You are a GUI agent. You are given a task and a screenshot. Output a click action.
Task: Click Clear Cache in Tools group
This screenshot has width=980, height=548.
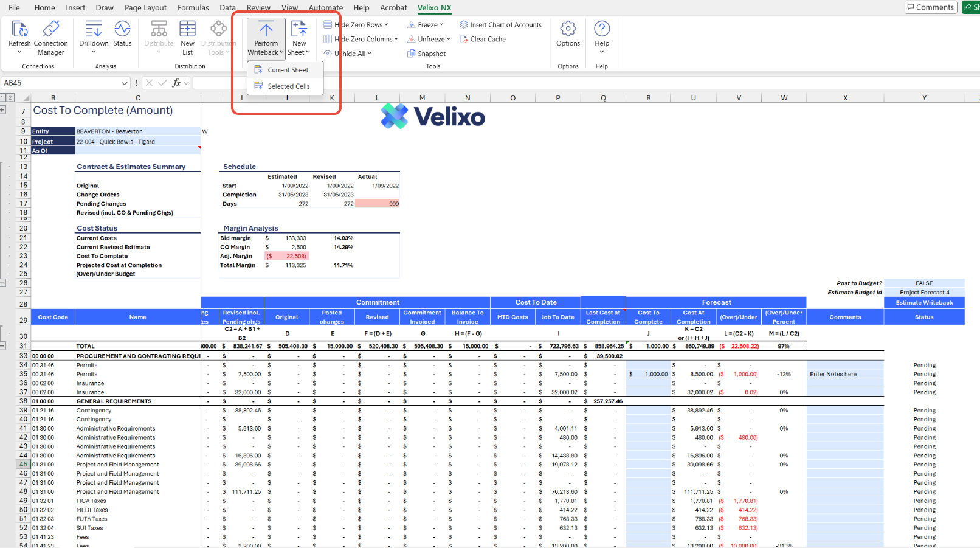(x=482, y=39)
